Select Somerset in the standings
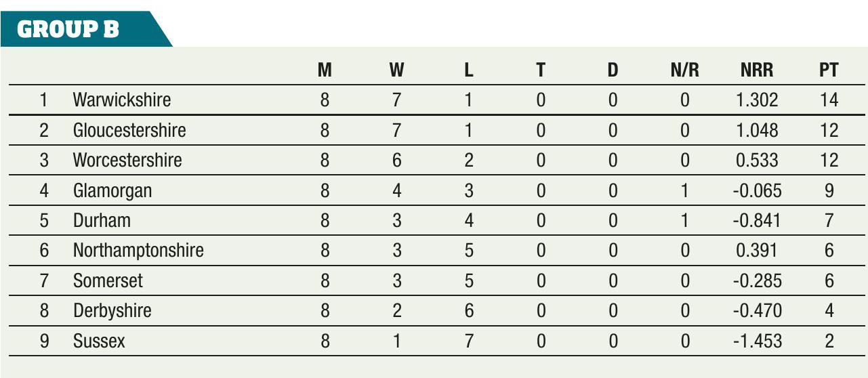868x378 pixels. tap(108, 280)
